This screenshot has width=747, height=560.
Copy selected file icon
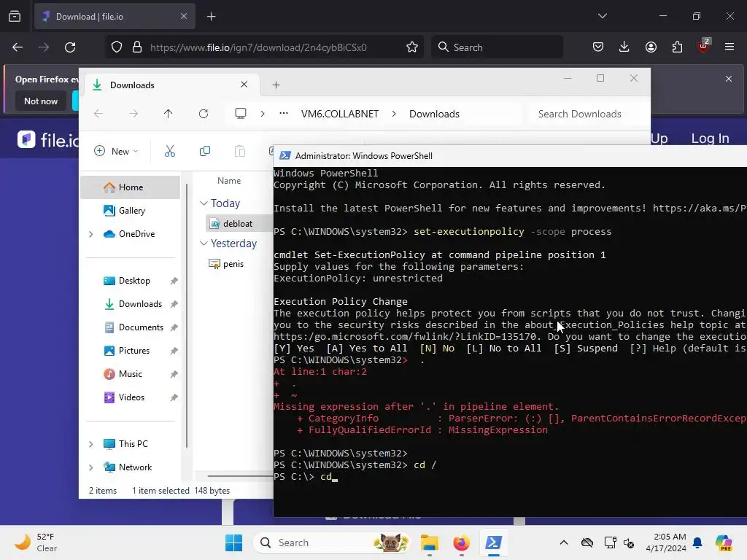205,151
